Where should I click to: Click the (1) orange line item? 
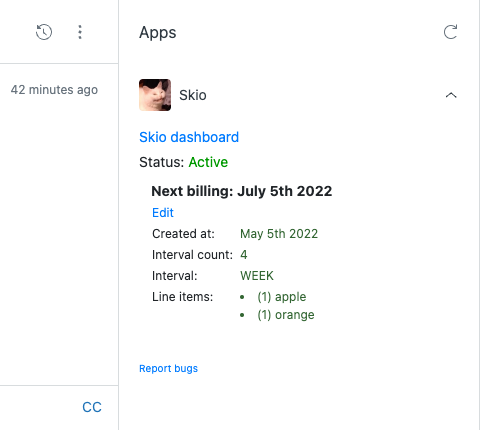286,315
